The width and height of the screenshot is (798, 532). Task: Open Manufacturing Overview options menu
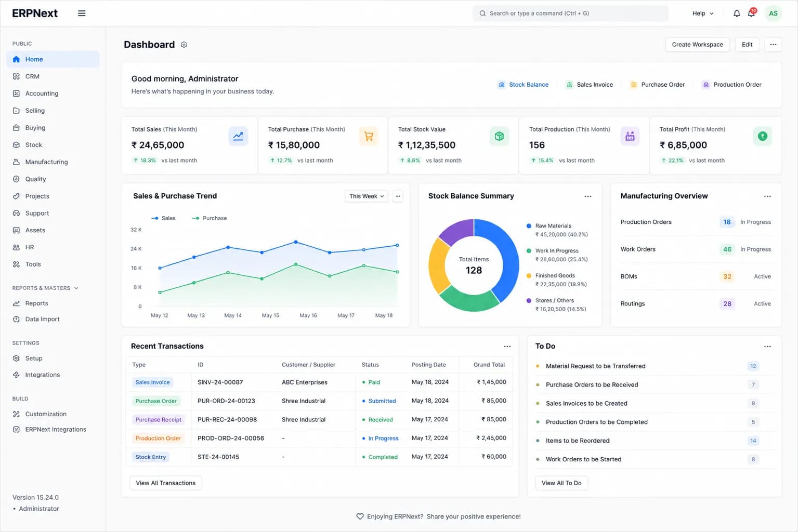767,196
